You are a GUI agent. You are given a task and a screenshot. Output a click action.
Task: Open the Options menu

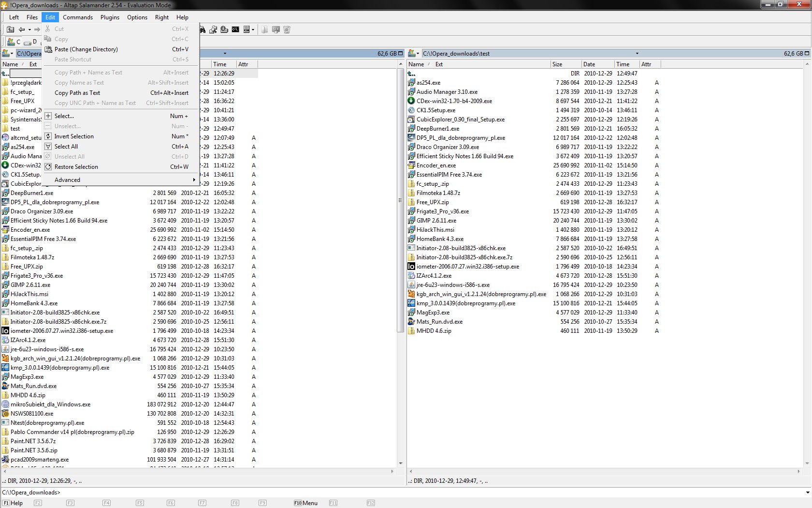[137, 17]
